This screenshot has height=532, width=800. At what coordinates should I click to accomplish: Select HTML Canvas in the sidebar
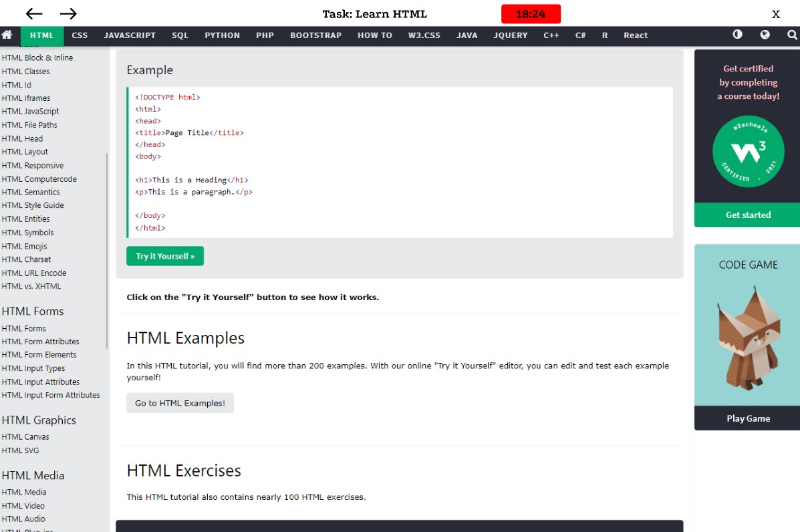(x=25, y=436)
